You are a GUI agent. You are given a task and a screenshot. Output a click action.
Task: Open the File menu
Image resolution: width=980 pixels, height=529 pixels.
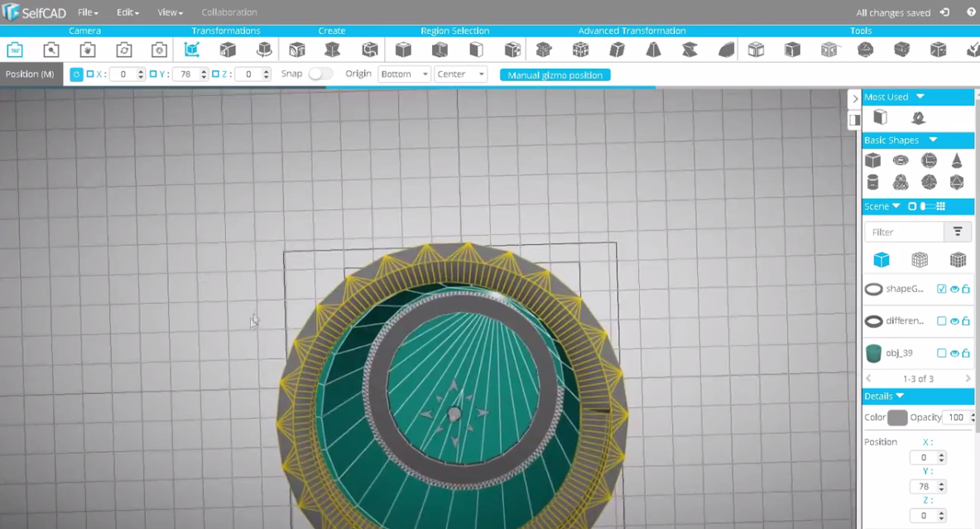click(88, 12)
